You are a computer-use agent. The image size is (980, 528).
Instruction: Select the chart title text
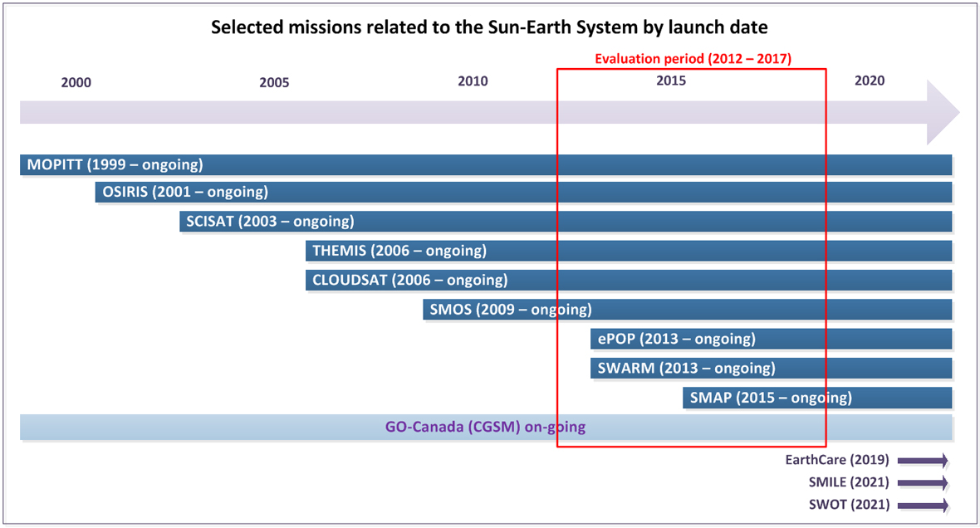point(489,27)
